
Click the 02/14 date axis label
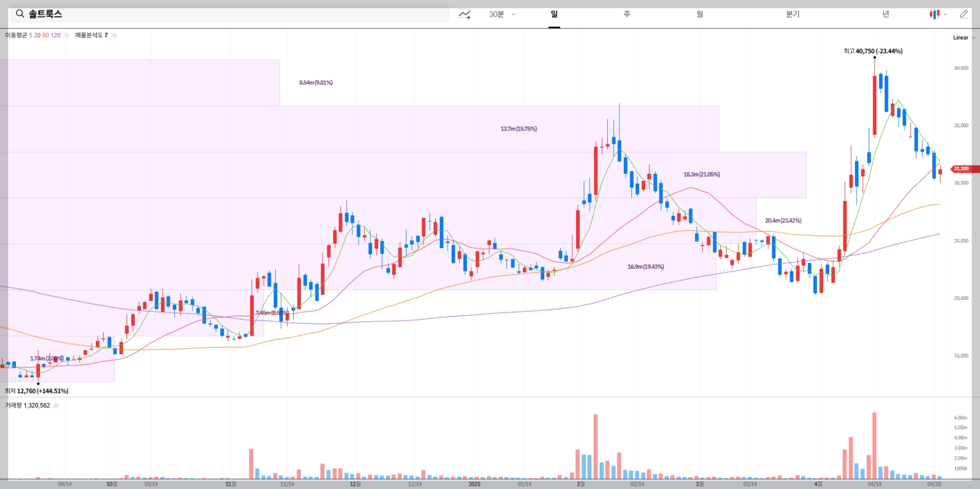point(637,484)
